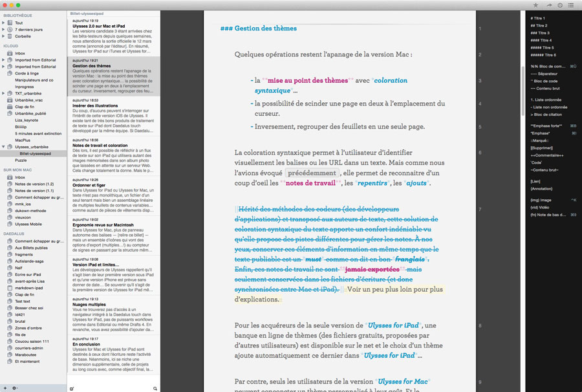Viewport: 582px width, 392px height.
Task: Insert a Séparateur from markup panel
Action: tap(544, 74)
